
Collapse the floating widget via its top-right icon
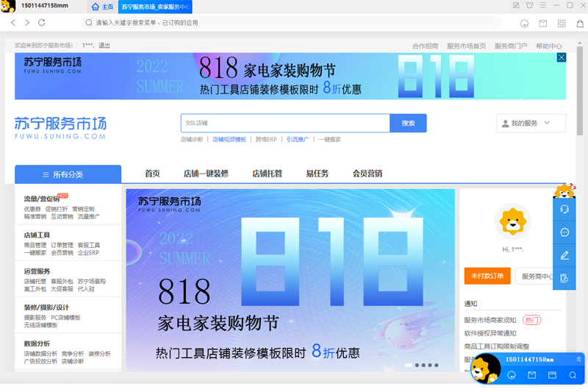click(578, 359)
